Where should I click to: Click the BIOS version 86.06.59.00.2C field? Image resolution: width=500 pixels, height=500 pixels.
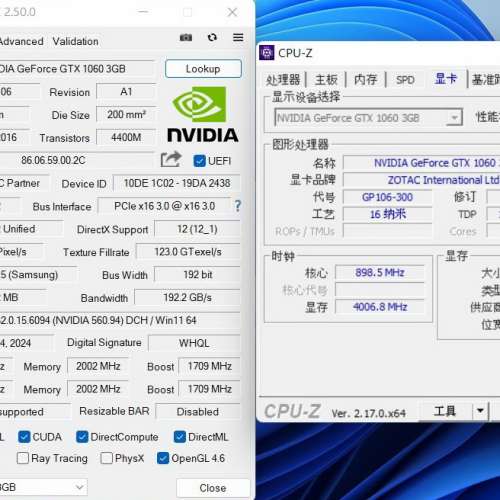[77, 160]
